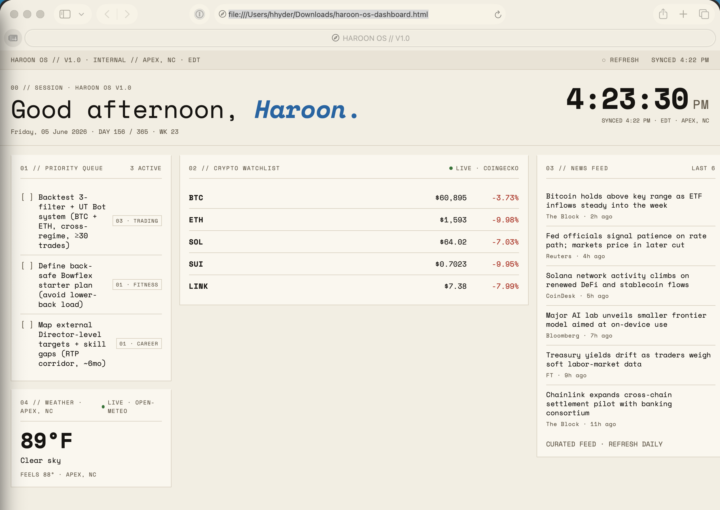Click the FEELS 88° · APEX, NC line

coord(58,475)
